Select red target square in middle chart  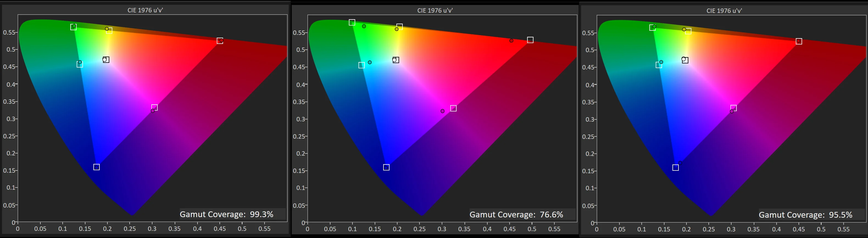point(530,40)
